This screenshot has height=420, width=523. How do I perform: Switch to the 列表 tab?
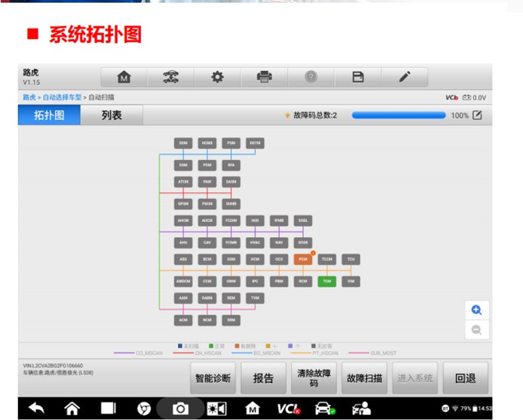(x=111, y=115)
